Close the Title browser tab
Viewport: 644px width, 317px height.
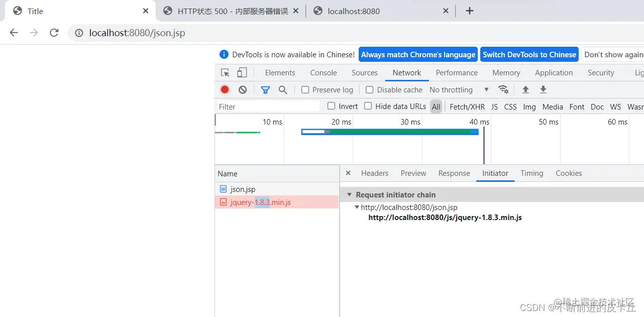point(146,11)
